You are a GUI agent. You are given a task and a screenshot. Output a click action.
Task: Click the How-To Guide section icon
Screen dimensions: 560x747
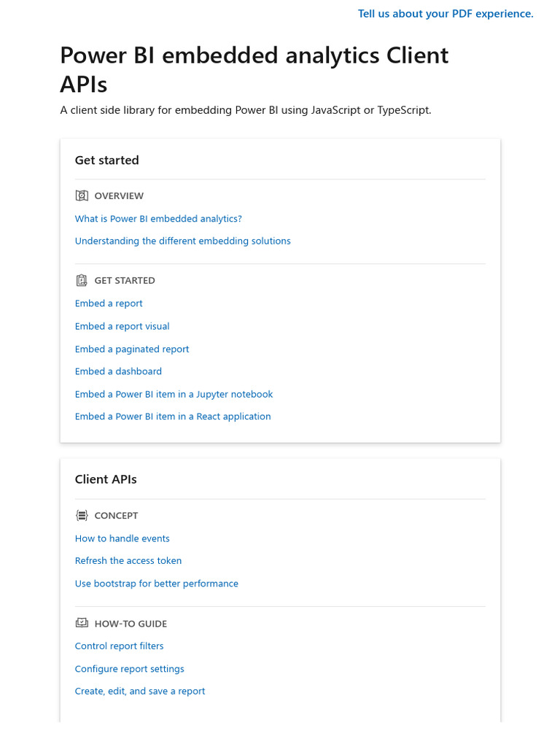82,624
